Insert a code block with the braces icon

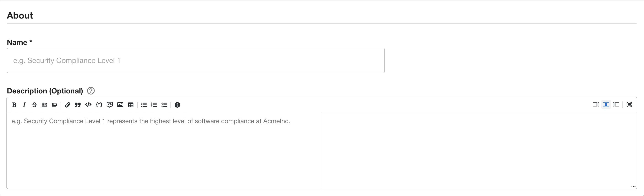pos(99,105)
